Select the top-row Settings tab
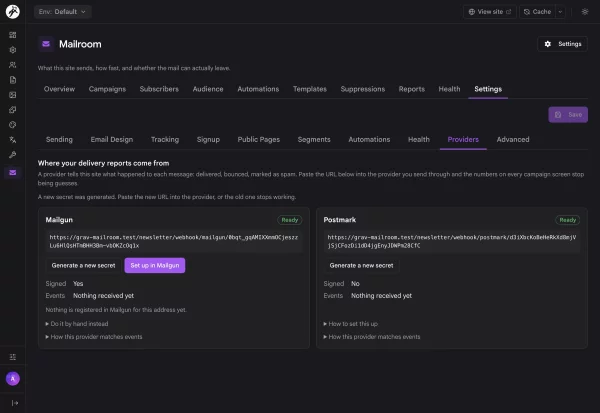This screenshot has width=600, height=413. tap(488, 89)
